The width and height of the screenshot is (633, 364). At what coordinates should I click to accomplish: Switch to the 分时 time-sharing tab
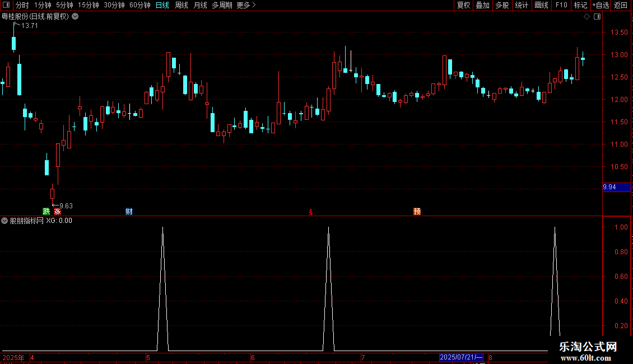[22, 5]
